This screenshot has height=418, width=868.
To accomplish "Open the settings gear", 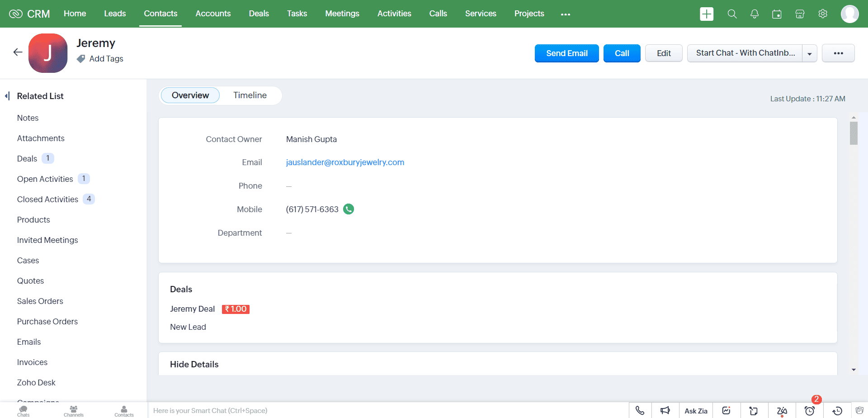I will [823, 14].
